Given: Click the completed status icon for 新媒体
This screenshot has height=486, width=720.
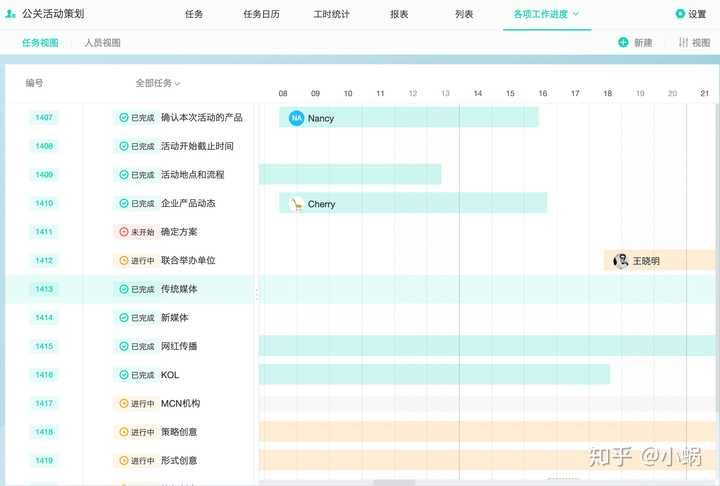Looking at the screenshot, I should tap(124, 317).
